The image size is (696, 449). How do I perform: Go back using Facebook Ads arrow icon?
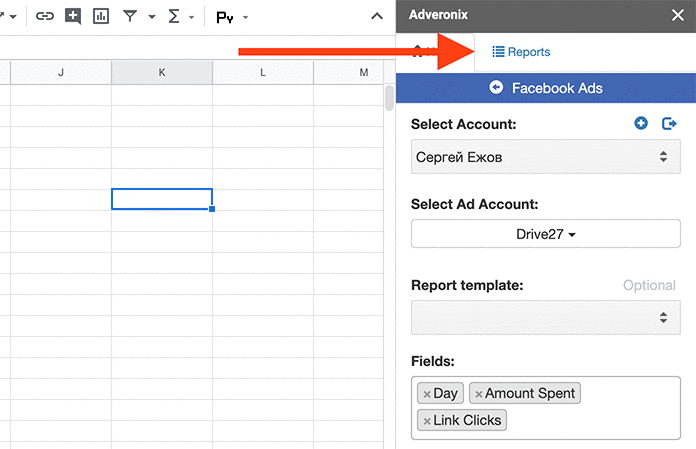coord(496,88)
